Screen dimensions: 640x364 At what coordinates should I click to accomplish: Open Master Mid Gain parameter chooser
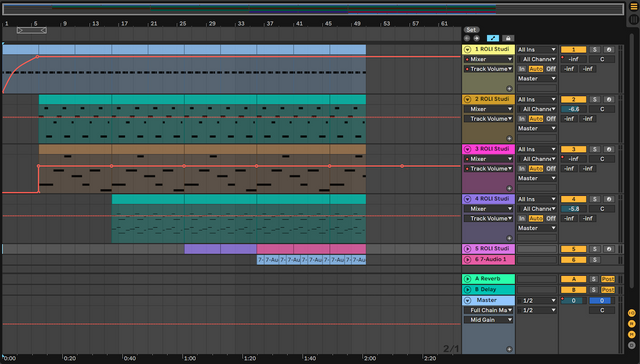point(488,320)
